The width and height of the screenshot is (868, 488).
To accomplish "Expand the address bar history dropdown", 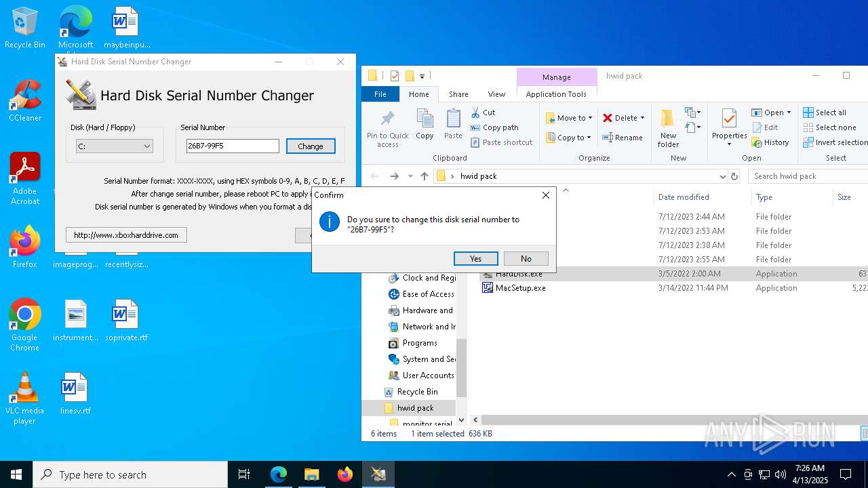I will point(722,176).
